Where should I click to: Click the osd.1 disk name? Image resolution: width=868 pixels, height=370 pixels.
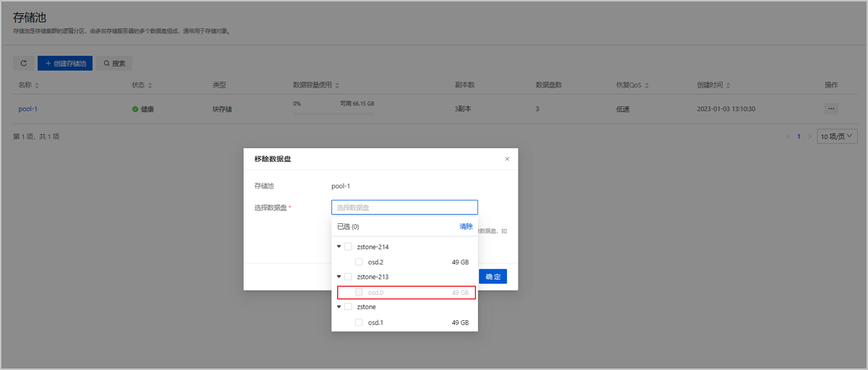(x=375, y=322)
